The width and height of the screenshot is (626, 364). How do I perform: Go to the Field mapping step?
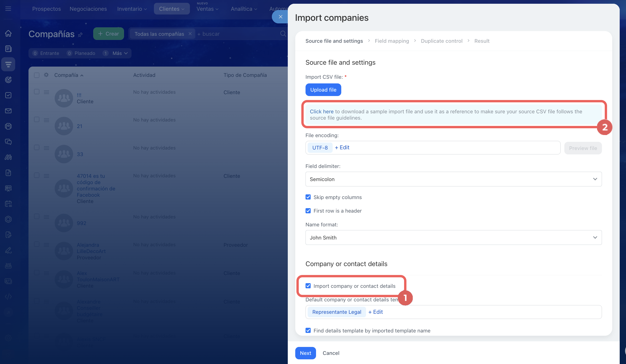click(x=392, y=41)
